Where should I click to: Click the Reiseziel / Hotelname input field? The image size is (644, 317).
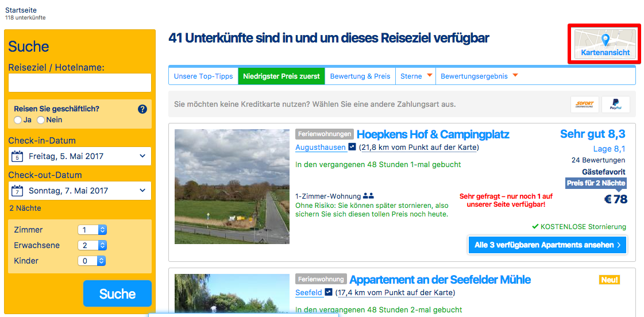tap(80, 83)
